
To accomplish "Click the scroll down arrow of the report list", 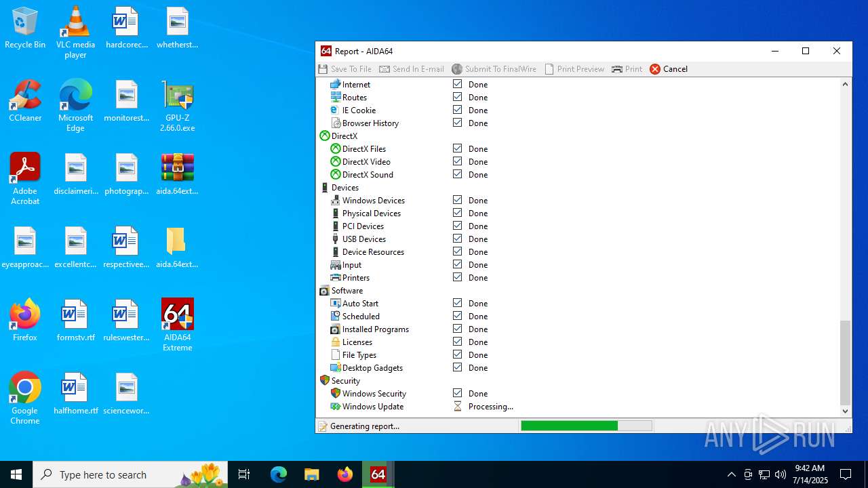I will point(845,411).
